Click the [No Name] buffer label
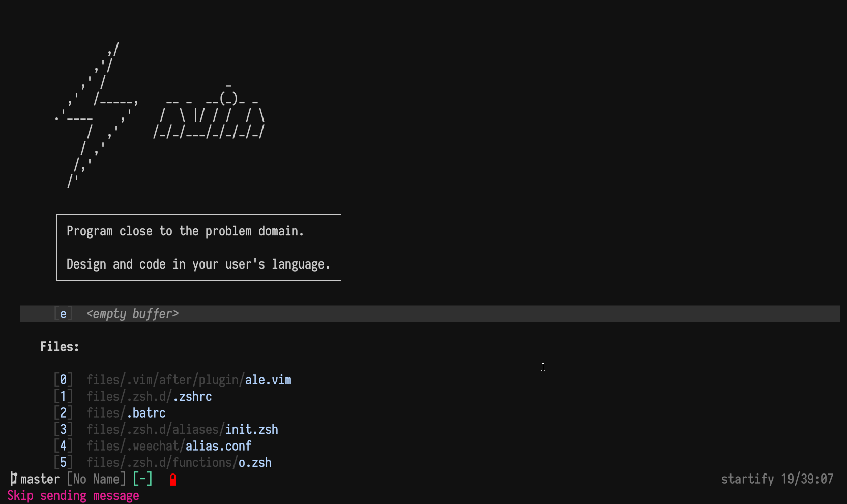This screenshot has width=847, height=504. pos(96,479)
